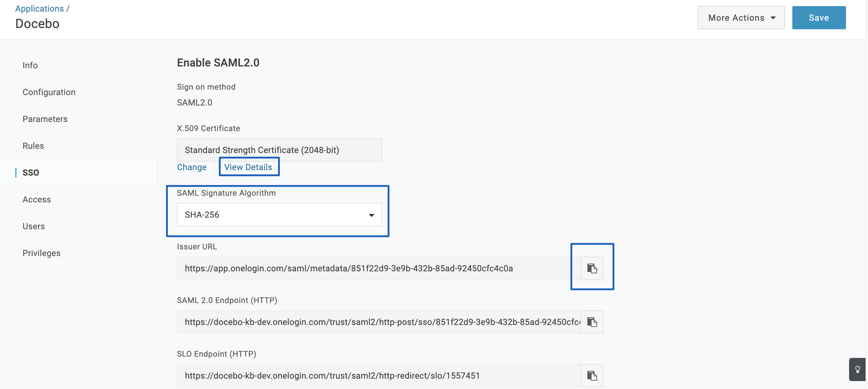The height and width of the screenshot is (389, 868).
Task: Open View Details for the certificate
Action: tap(248, 167)
